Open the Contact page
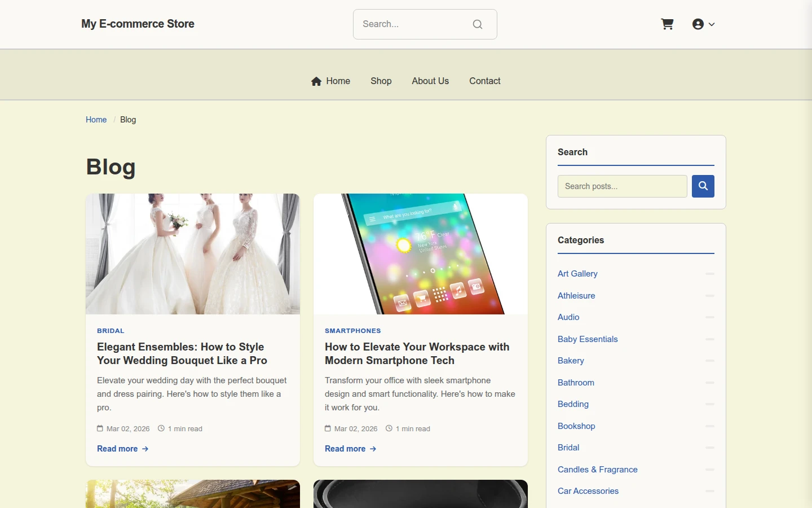This screenshot has width=812, height=508. (x=485, y=81)
